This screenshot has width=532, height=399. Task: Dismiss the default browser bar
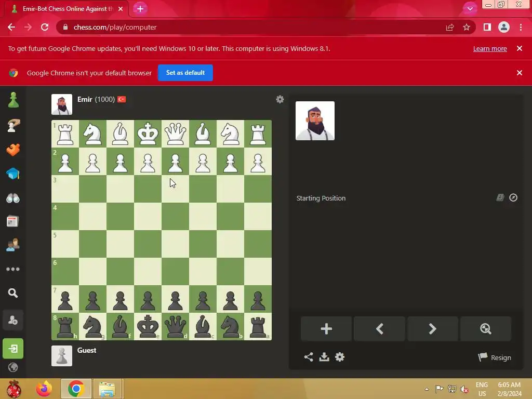(519, 73)
